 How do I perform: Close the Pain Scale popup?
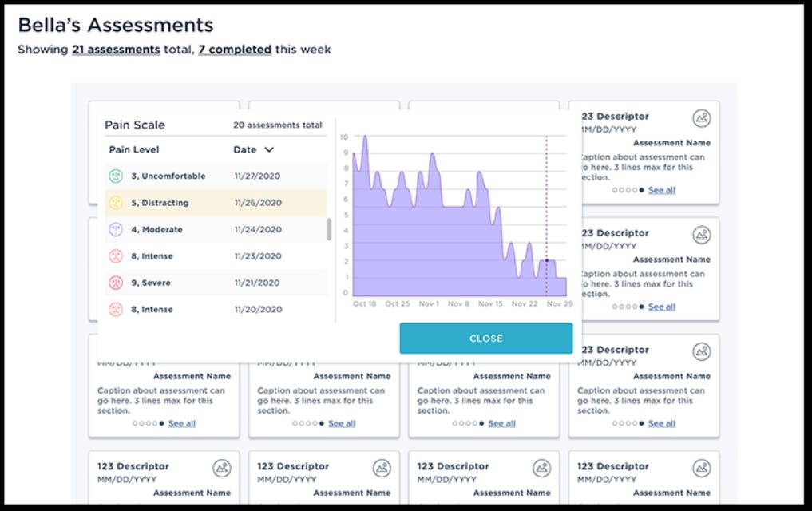pos(485,339)
